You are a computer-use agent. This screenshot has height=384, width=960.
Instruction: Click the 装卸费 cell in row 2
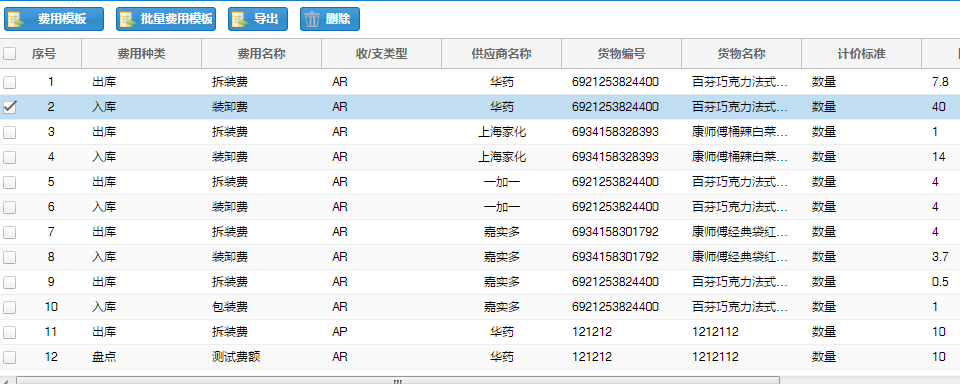(x=230, y=107)
